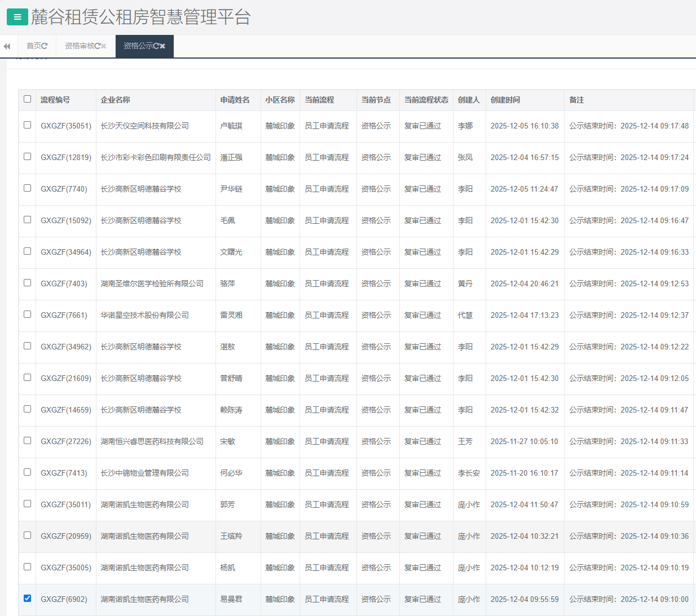Click applicant name 卢毓琪 in first row
This screenshot has height=616, width=696.
pos(231,126)
